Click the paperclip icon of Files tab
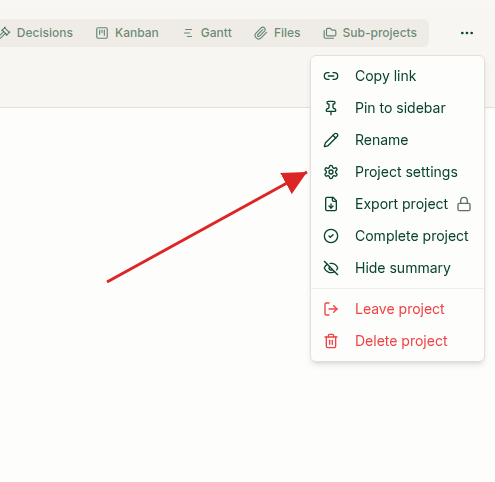This screenshot has width=495, height=482. (x=261, y=33)
